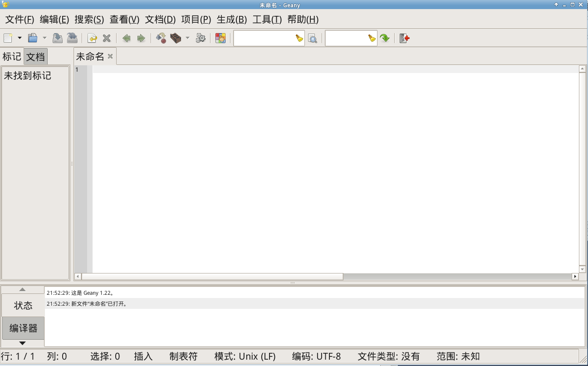588x366 pixels.
Task: Click the Save All toolbar icon
Action: [x=72, y=38]
